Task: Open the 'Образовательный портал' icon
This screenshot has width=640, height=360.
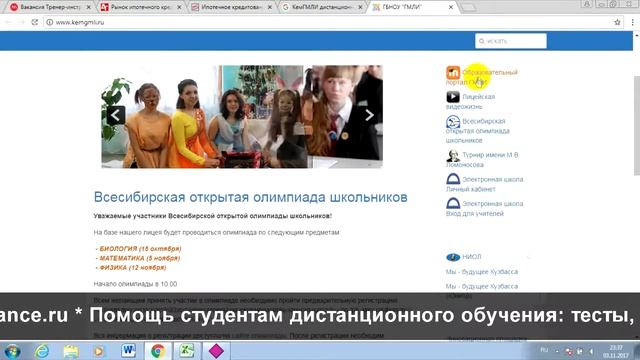Action: [x=453, y=73]
